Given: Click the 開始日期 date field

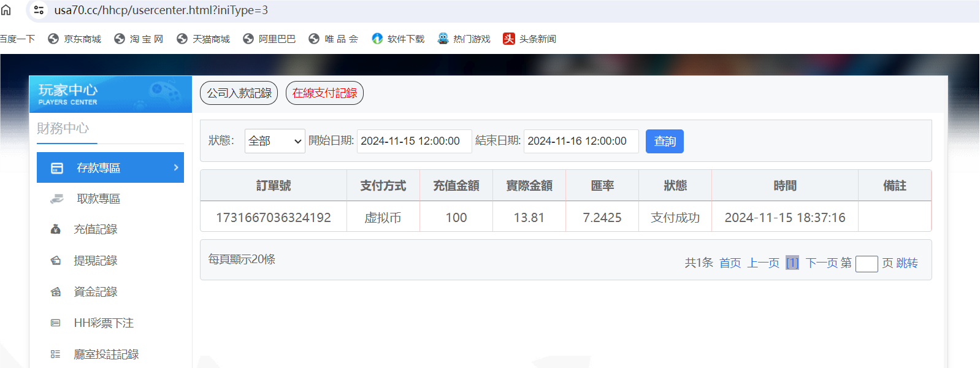Looking at the screenshot, I should (x=414, y=141).
